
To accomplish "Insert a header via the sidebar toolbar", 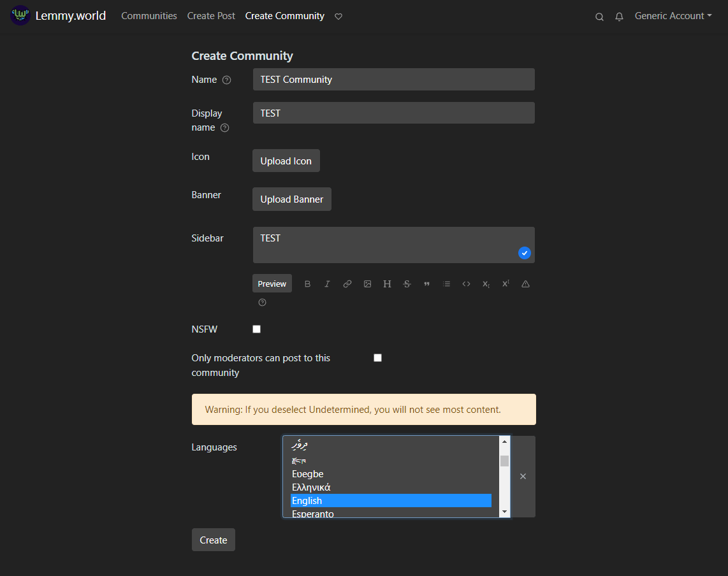I will [x=387, y=284].
